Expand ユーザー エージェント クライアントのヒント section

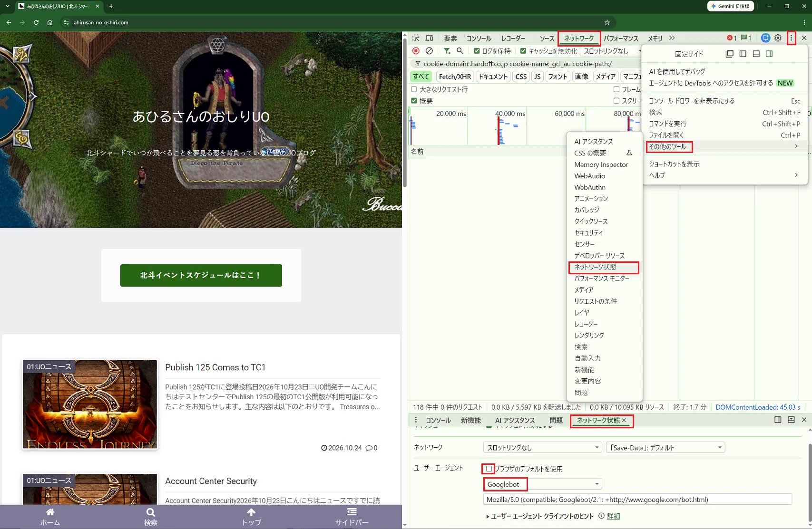(539, 516)
